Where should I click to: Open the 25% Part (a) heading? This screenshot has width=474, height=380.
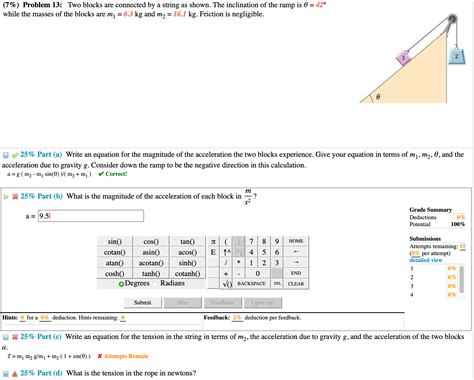pos(41,154)
